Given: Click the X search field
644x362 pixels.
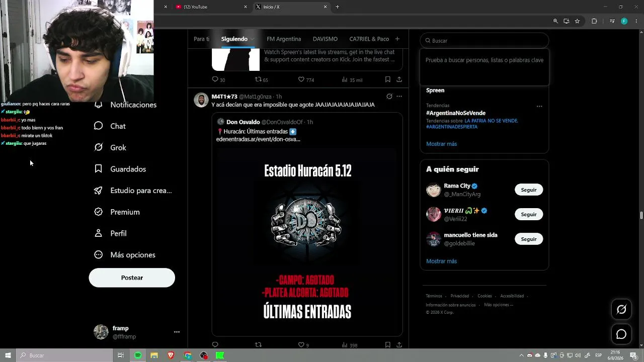Looking at the screenshot, I should click(484, 41).
